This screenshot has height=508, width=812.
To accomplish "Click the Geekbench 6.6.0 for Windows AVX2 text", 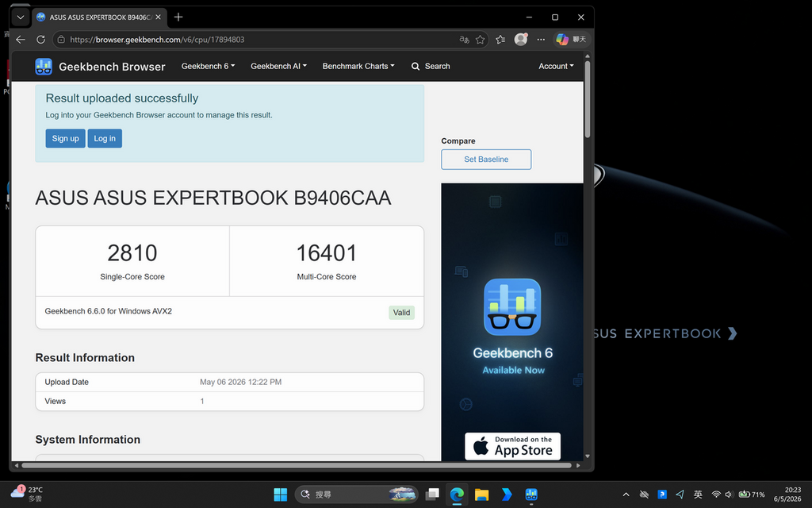I will click(x=108, y=311).
